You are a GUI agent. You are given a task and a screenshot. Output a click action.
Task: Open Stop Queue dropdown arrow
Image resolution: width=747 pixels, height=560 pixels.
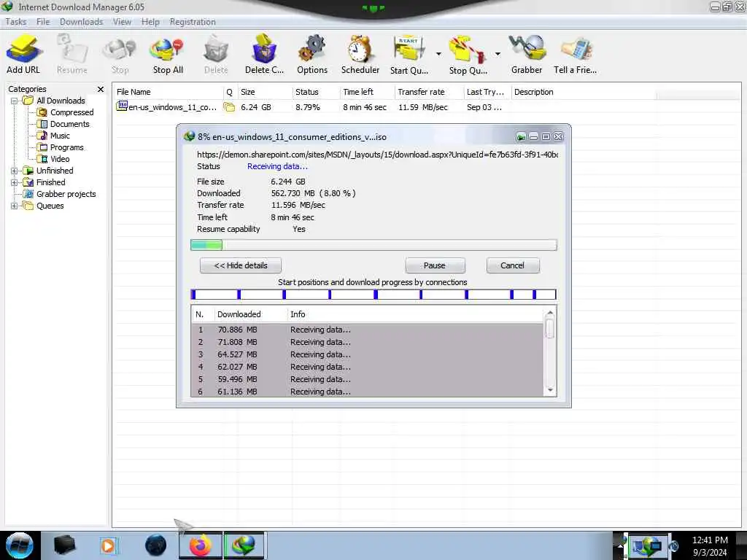click(x=498, y=54)
